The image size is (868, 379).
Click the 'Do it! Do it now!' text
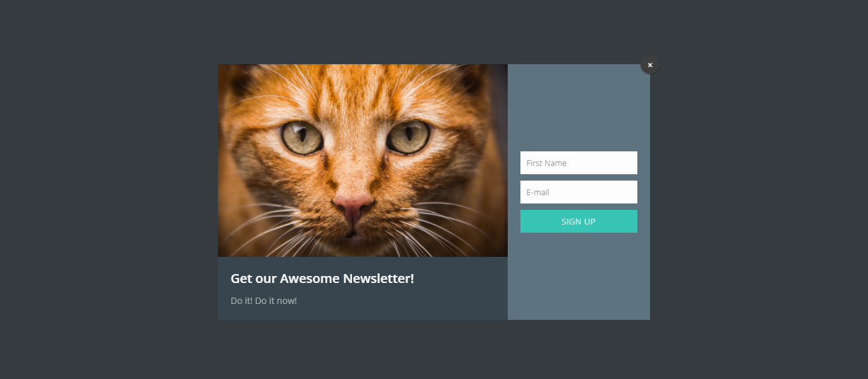(x=264, y=301)
